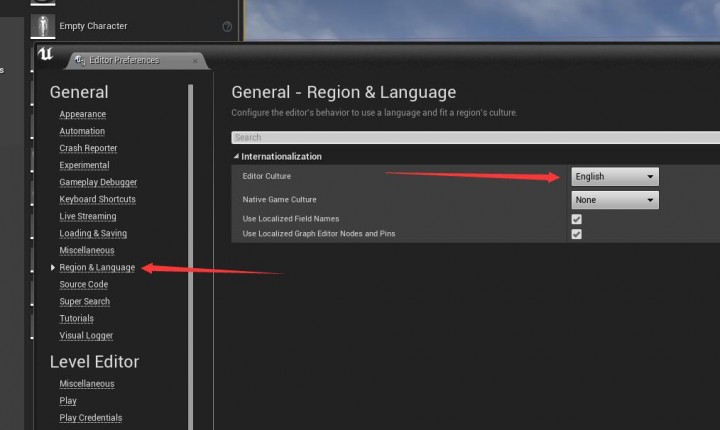
Task: Open the Native Game Culture dropdown
Action: (614, 200)
